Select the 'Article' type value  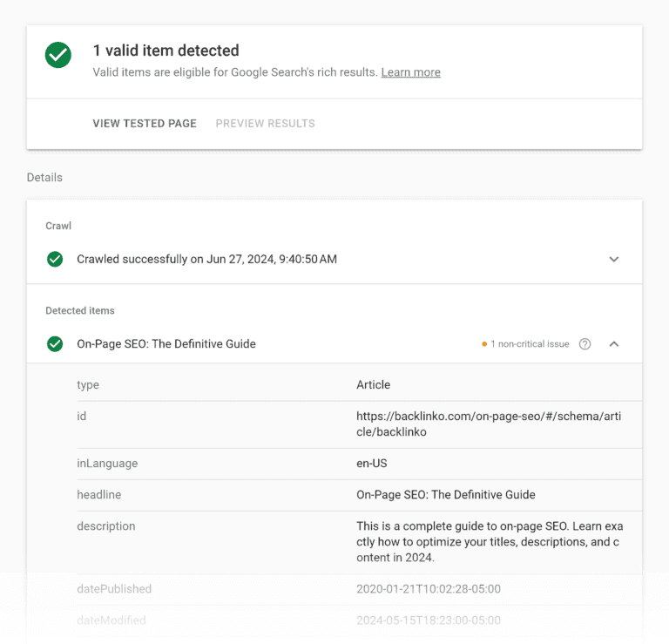pyautogui.click(x=374, y=385)
